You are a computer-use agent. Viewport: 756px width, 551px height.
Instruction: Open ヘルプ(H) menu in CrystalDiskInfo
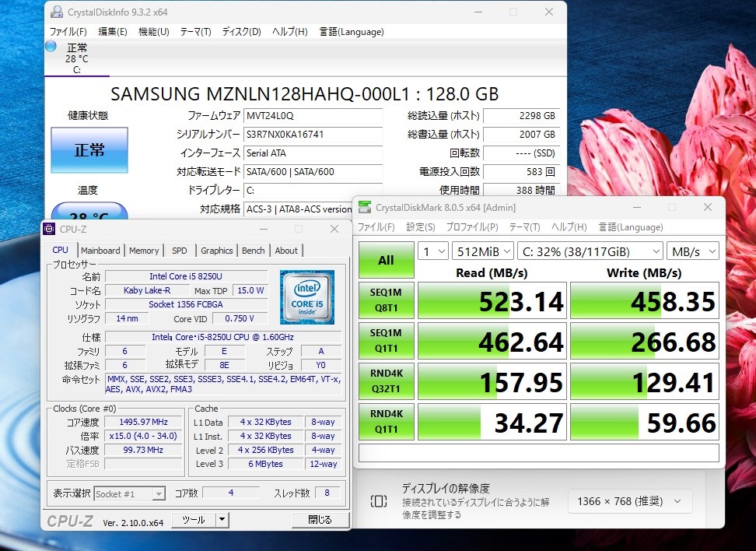[290, 32]
